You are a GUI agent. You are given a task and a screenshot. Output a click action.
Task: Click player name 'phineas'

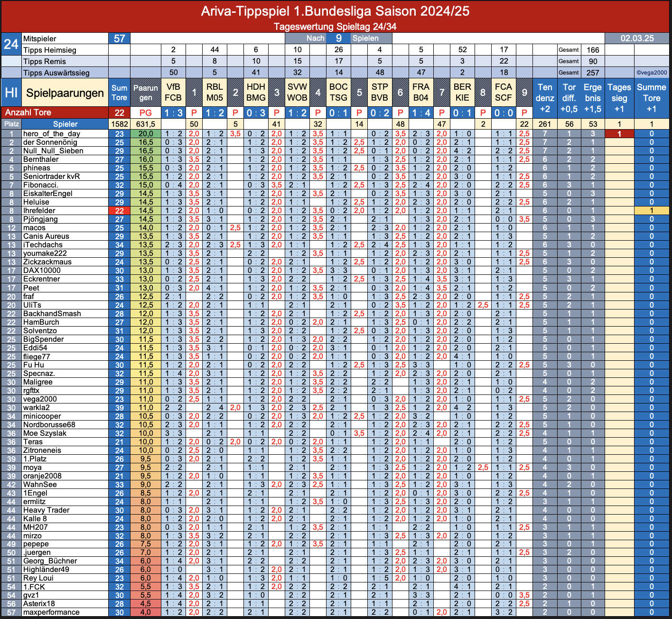pyautogui.click(x=37, y=168)
